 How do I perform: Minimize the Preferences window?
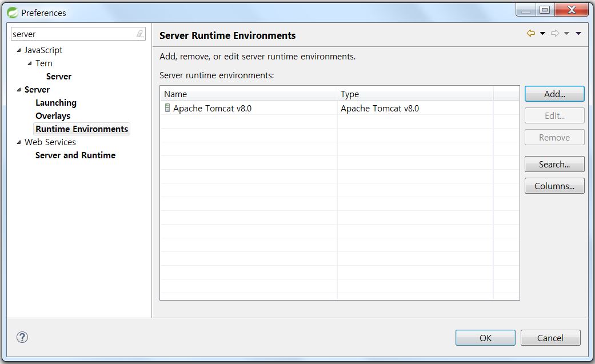(x=526, y=10)
